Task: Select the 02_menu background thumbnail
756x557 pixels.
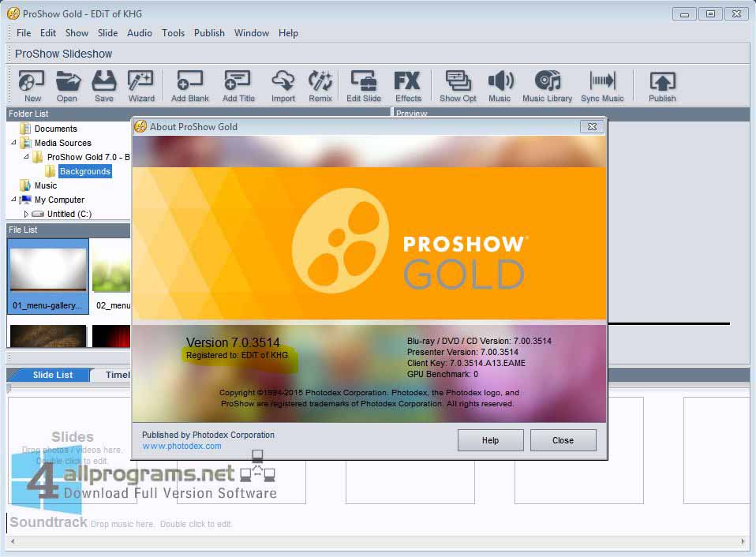Action: point(111,277)
